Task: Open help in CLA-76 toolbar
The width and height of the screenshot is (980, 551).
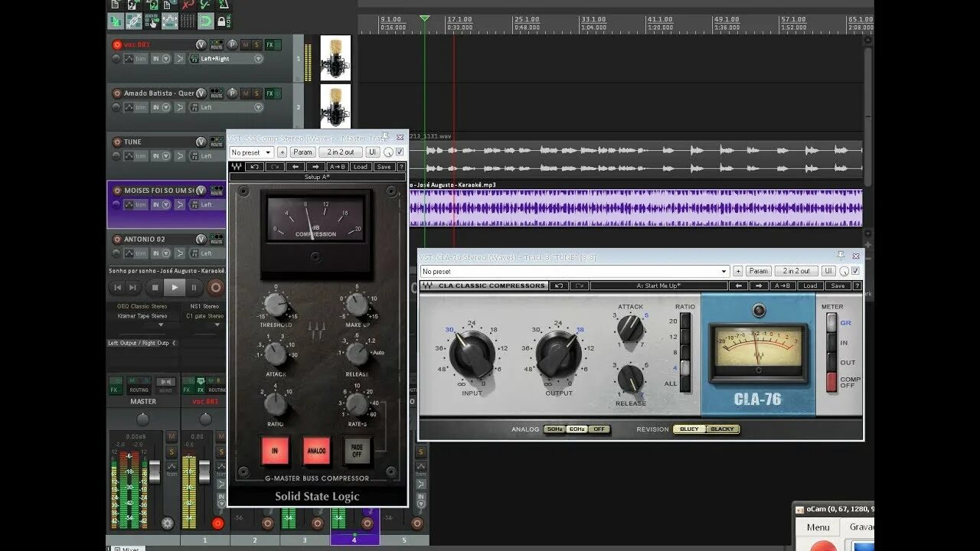Action: [x=857, y=285]
